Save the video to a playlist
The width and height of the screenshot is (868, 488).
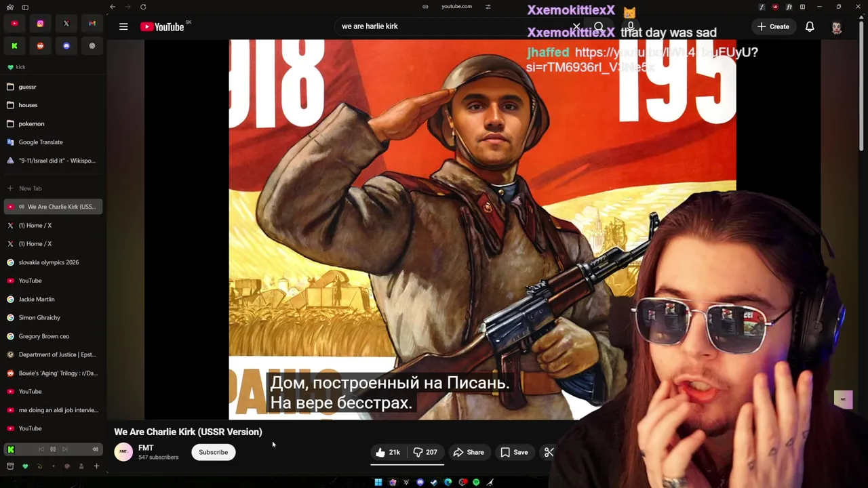514,452
